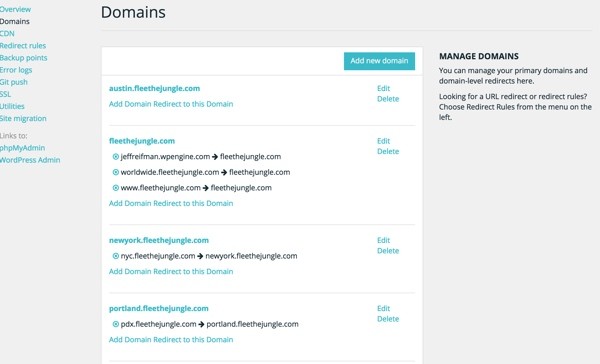The image size is (600, 364).
Task: Add Domain Redirect under newyork.fleethejungle.com
Action: [171, 271]
